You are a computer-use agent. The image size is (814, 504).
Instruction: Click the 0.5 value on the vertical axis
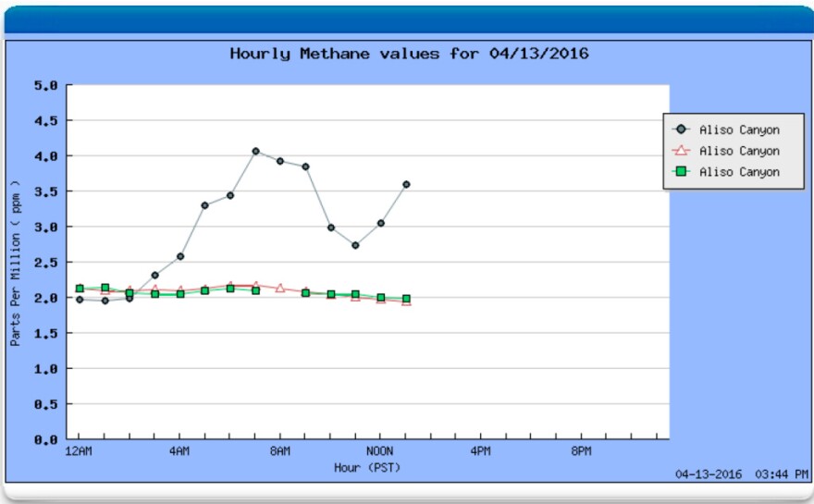pos(46,404)
